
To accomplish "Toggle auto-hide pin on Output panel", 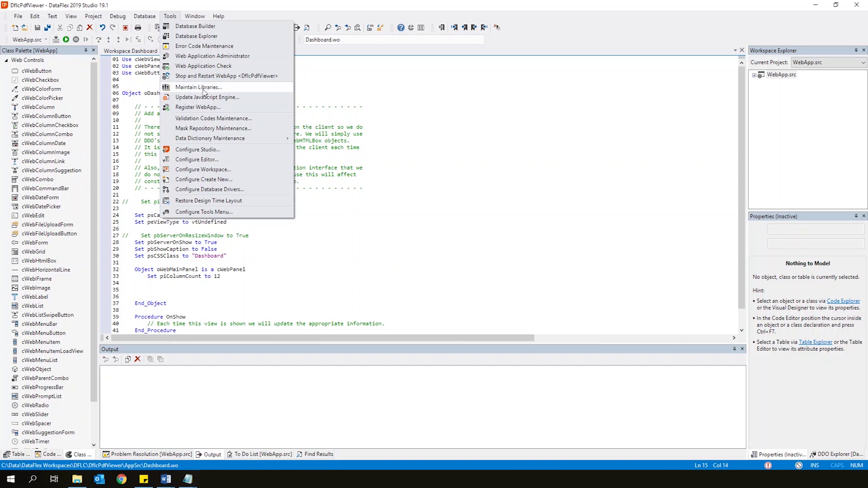I will [x=734, y=349].
